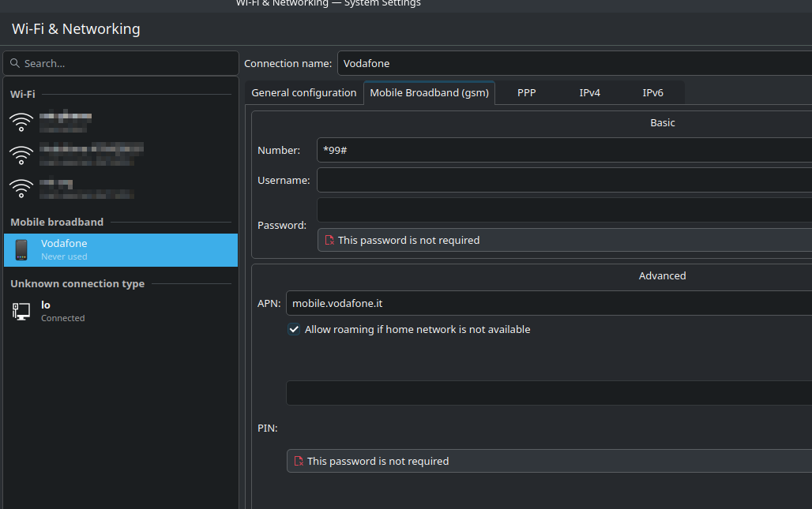Select Mobile Broadband (gsm) tab

click(430, 92)
